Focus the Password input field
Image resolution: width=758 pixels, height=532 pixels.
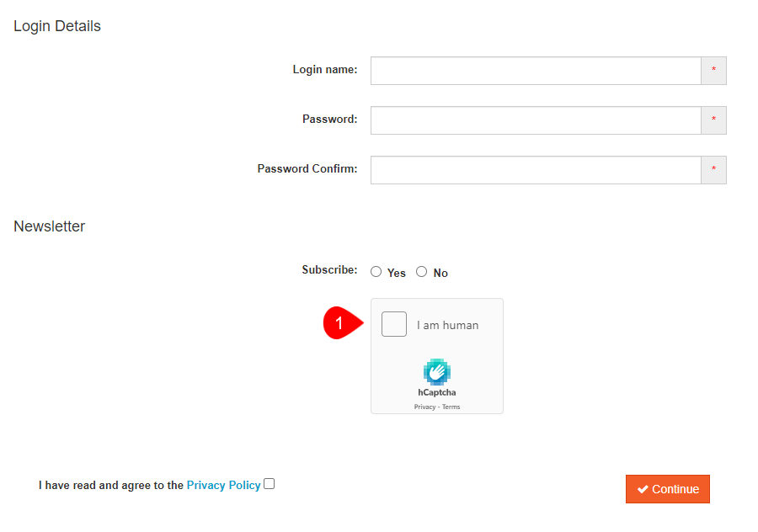coord(536,120)
